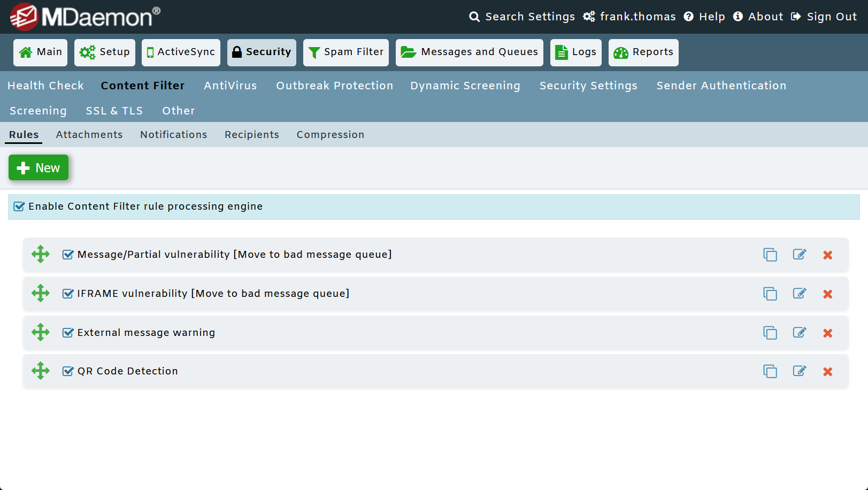Delete the IFRAME vulnerability rule
Viewport: 868px width, 490px height.
coord(827,294)
